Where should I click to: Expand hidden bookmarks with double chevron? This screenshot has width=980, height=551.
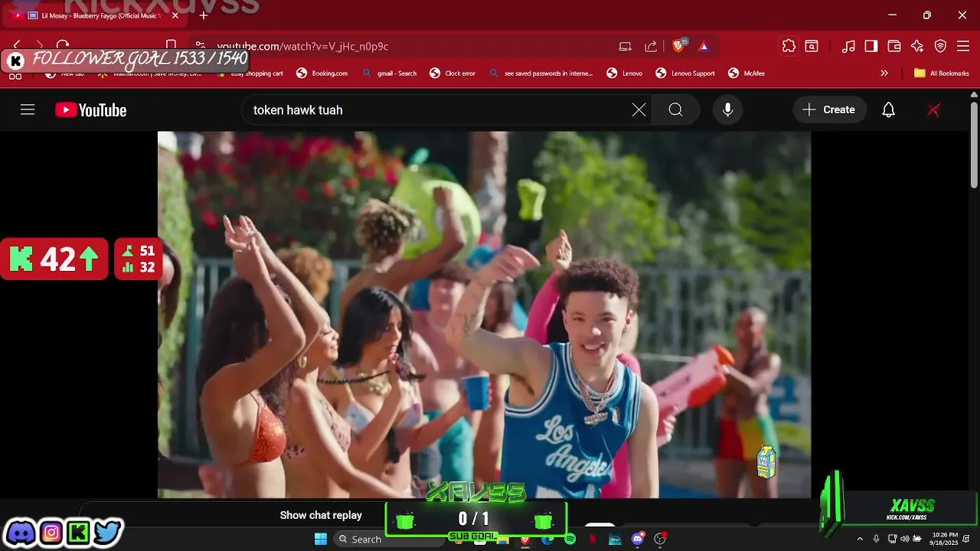pyautogui.click(x=884, y=73)
